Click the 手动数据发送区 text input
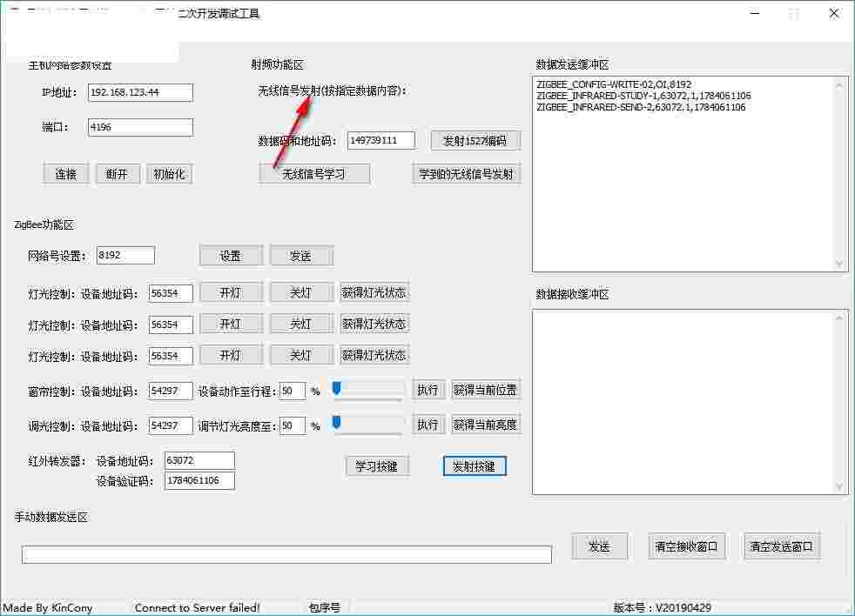855x616 pixels. (286, 555)
